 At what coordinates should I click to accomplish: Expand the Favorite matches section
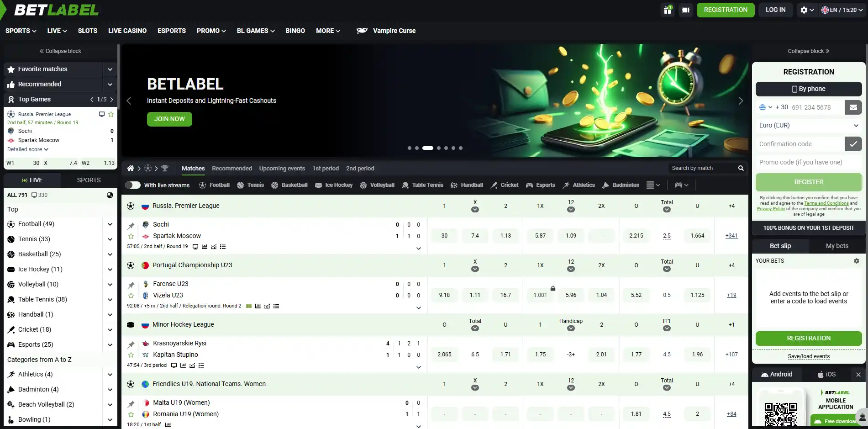[x=110, y=69]
